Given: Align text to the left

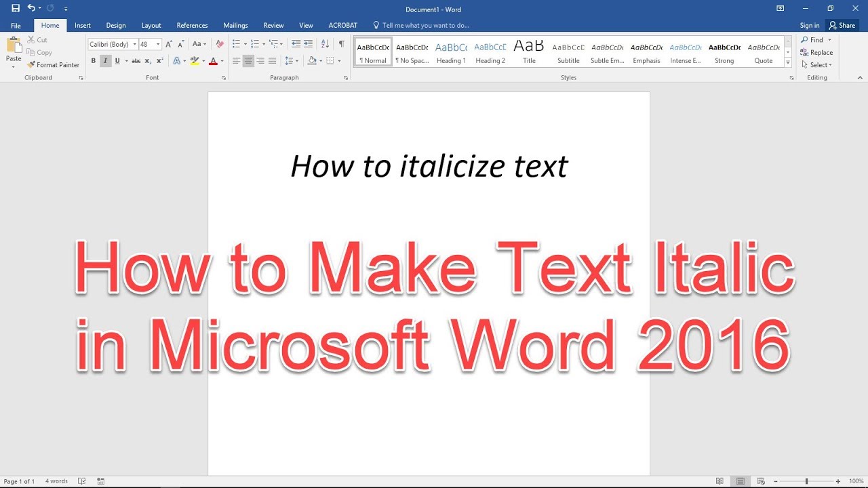Looking at the screenshot, I should [236, 61].
